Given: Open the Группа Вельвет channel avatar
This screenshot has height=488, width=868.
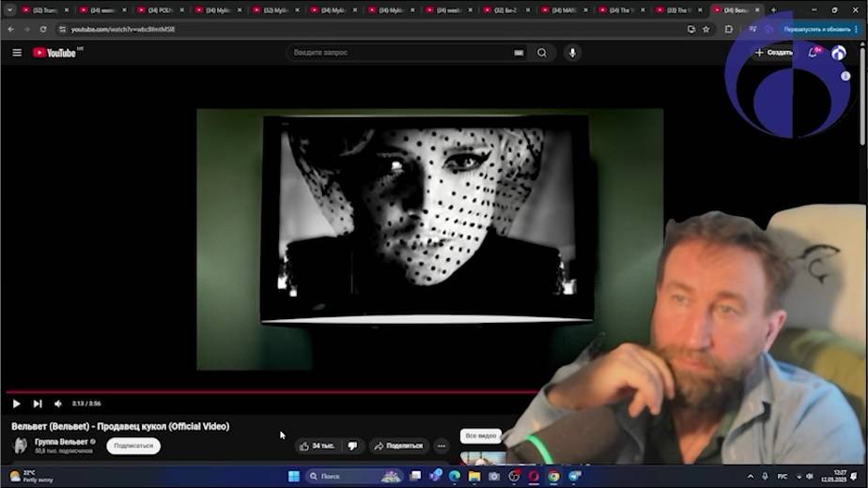Looking at the screenshot, I should (x=20, y=446).
